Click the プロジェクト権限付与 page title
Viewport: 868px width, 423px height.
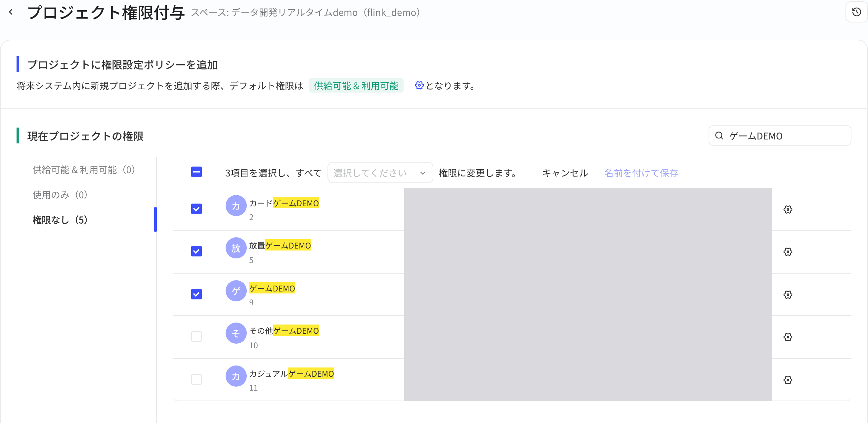[106, 13]
